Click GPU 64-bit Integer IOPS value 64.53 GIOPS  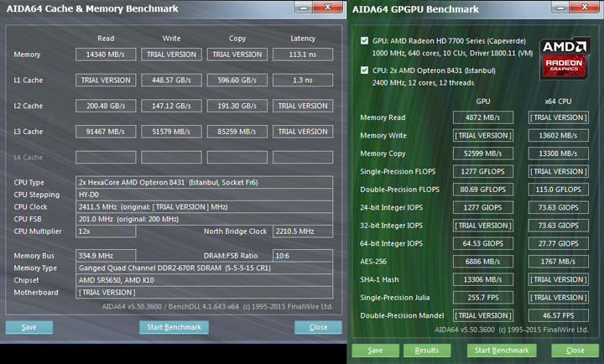click(483, 243)
